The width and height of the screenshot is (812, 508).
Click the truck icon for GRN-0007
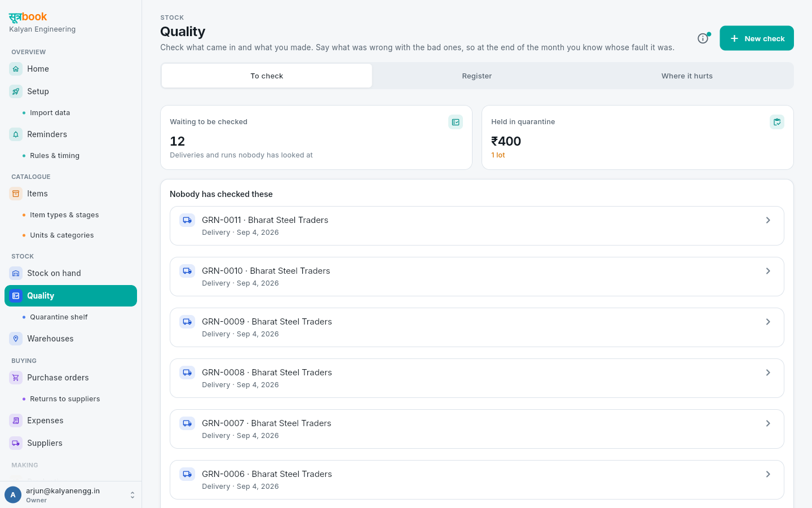point(187,423)
